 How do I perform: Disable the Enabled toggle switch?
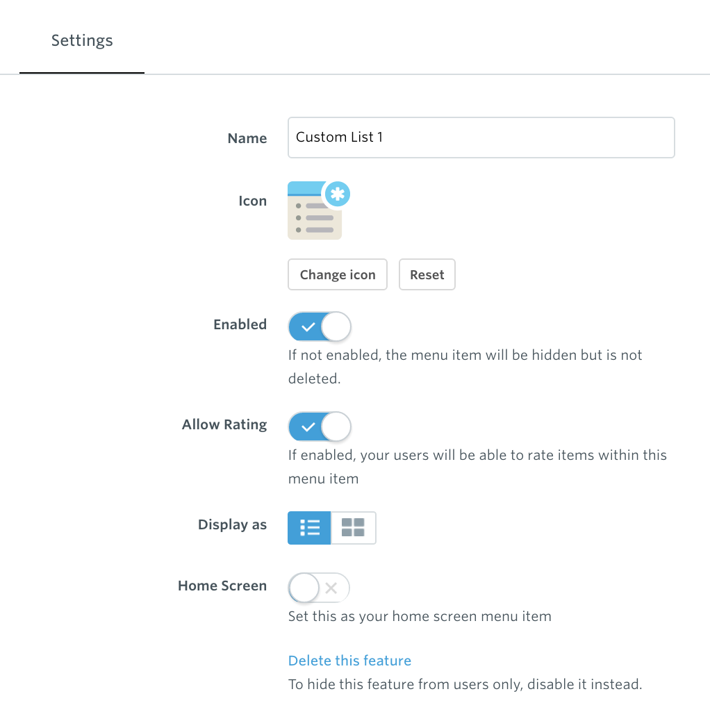coord(320,326)
